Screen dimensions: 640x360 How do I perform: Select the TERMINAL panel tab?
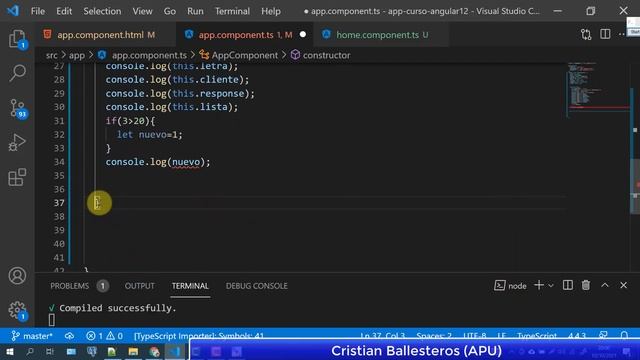click(190, 286)
